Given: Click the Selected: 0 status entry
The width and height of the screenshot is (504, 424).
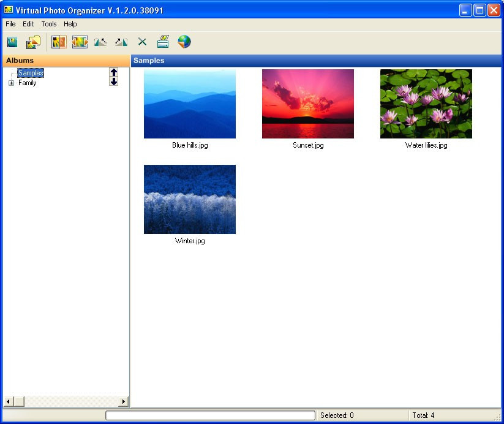Looking at the screenshot, I should click(337, 415).
